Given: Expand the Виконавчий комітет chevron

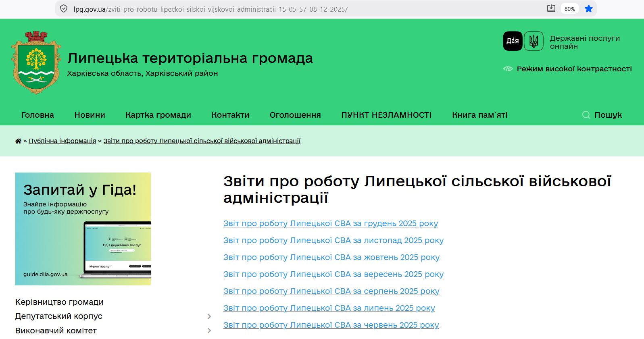Looking at the screenshot, I should pyautogui.click(x=209, y=331).
